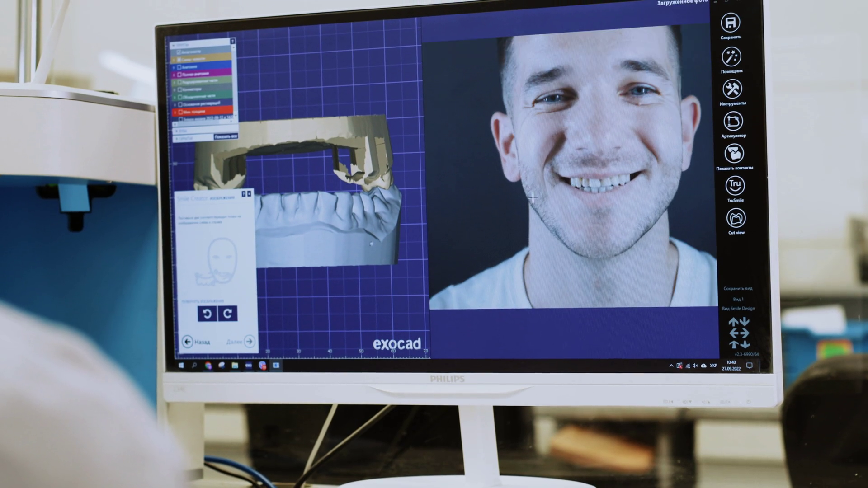Image resolution: width=868 pixels, height=488 pixels.
Task: Check the blue Анатомия layer checkbox
Action: coord(179,67)
